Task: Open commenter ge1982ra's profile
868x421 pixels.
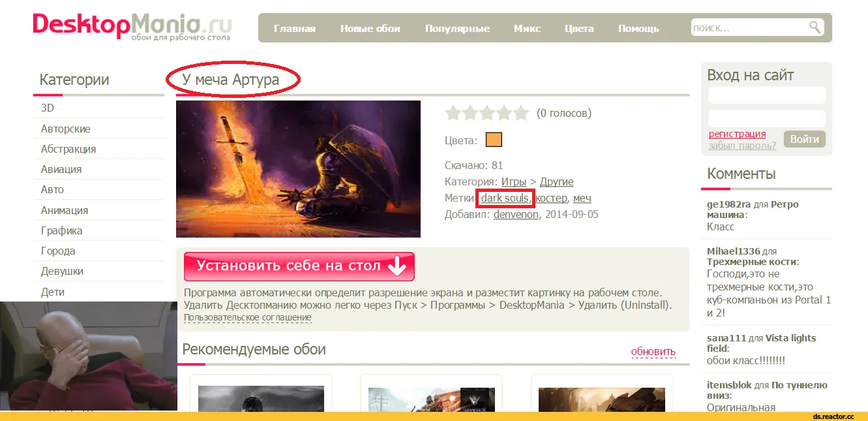Action: click(x=729, y=204)
